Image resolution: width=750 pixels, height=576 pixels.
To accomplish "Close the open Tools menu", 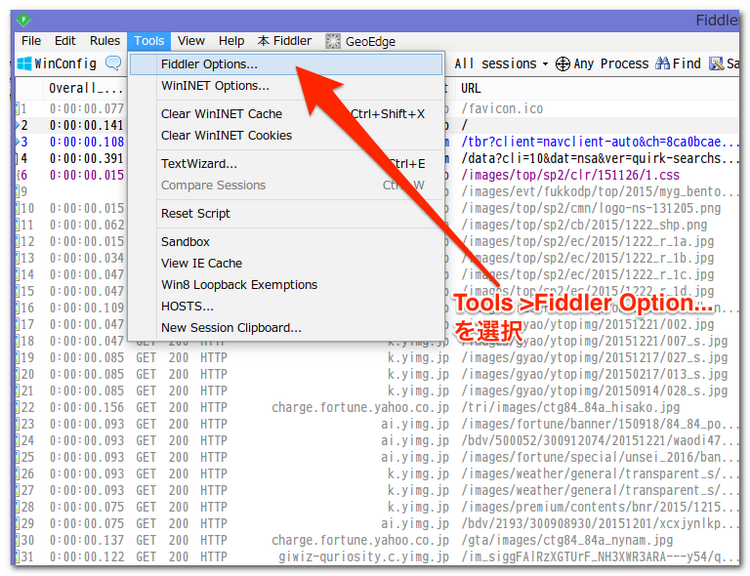I will [x=149, y=41].
